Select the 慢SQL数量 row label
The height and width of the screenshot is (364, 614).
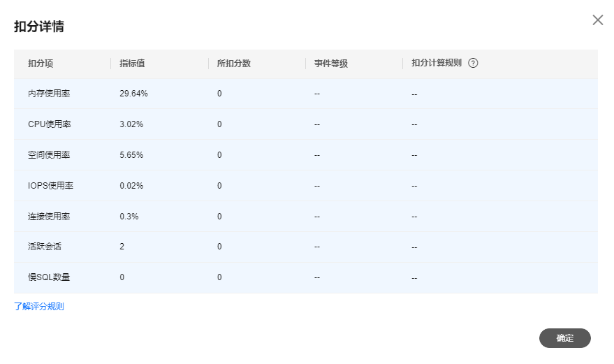coord(49,277)
